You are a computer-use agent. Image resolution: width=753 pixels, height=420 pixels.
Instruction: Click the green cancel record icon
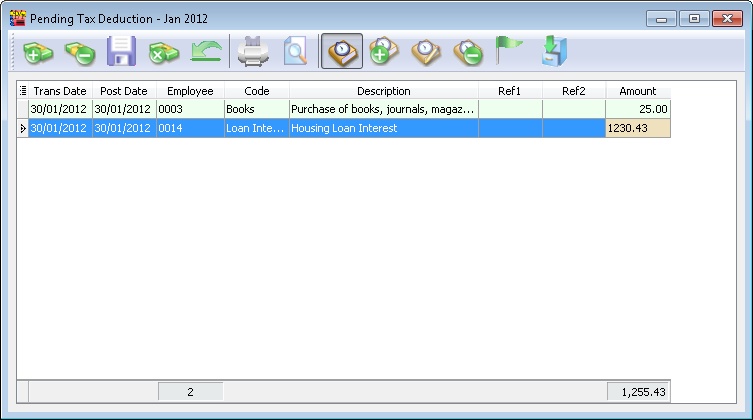[x=163, y=51]
